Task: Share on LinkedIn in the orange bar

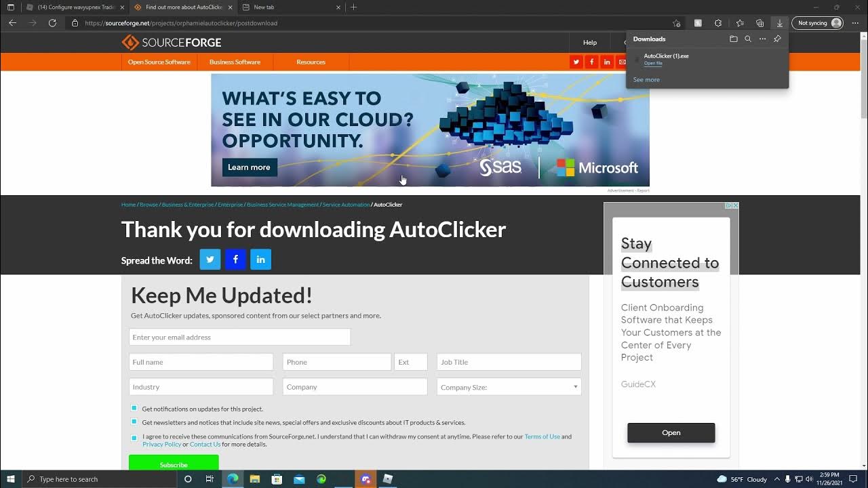Action: click(607, 62)
